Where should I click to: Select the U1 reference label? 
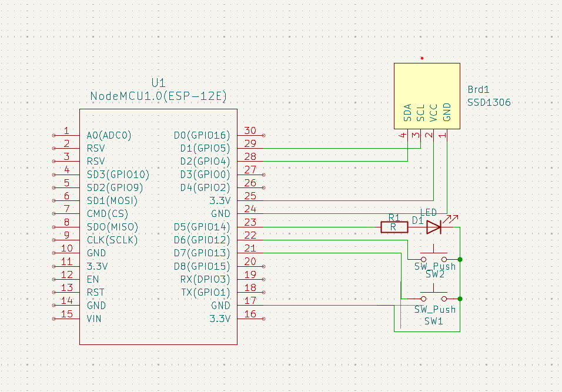[x=158, y=83]
